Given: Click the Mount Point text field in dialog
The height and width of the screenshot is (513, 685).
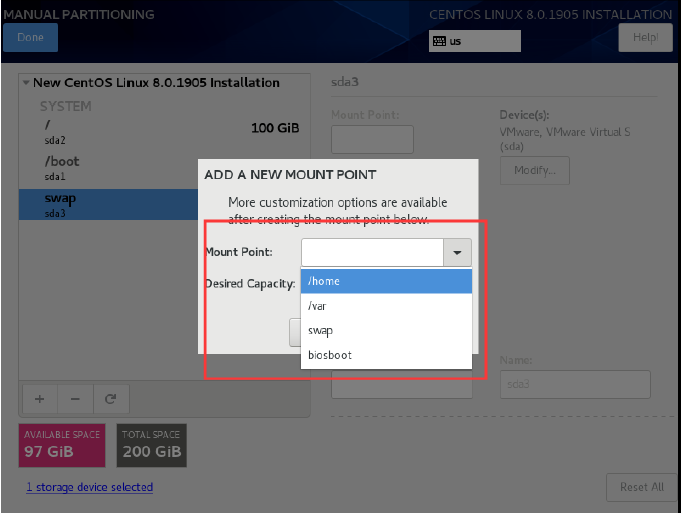Looking at the screenshot, I should (x=372, y=252).
